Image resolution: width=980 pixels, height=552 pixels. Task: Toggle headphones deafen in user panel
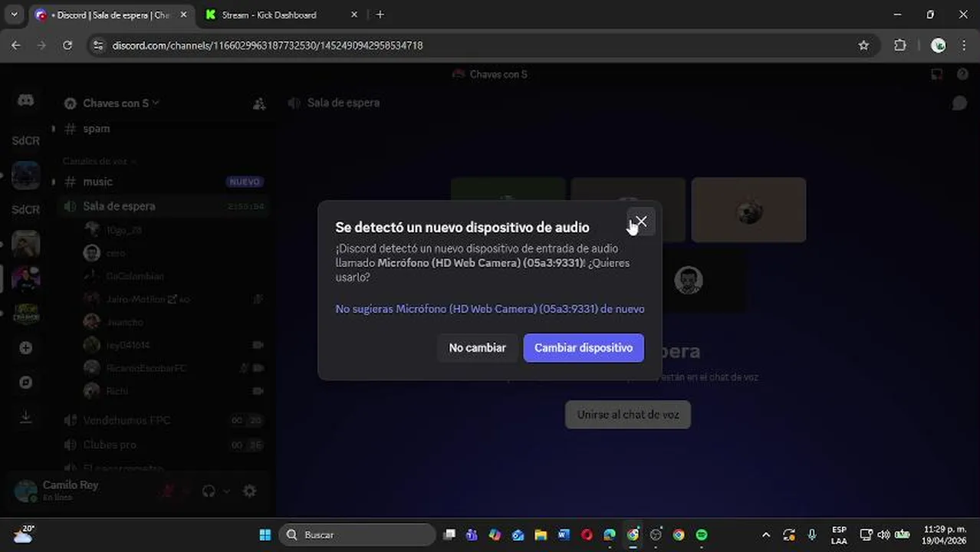point(208,491)
